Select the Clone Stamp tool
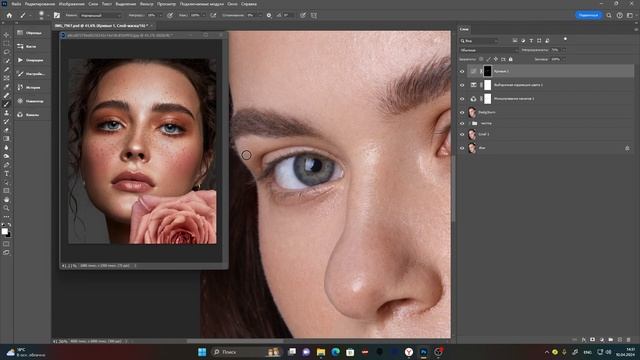The width and height of the screenshot is (640, 360). click(6, 113)
